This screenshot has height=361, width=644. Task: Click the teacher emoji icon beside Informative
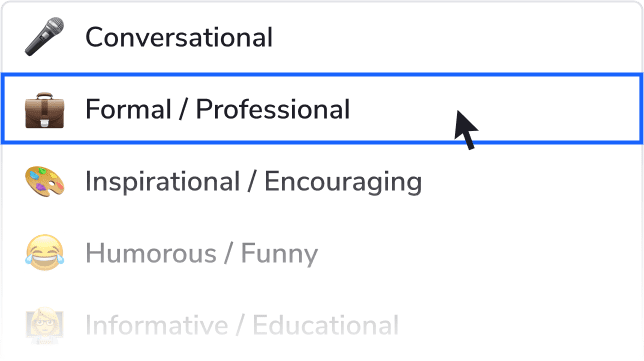[44, 325]
